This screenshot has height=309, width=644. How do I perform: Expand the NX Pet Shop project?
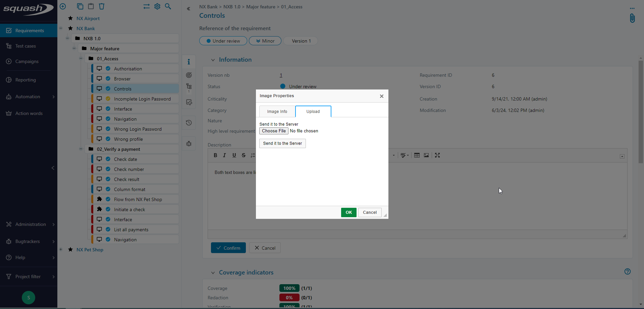[61, 249]
